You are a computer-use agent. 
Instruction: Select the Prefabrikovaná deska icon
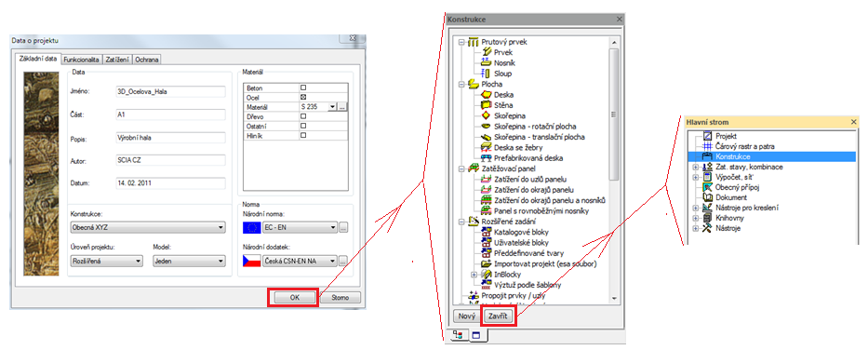487,158
